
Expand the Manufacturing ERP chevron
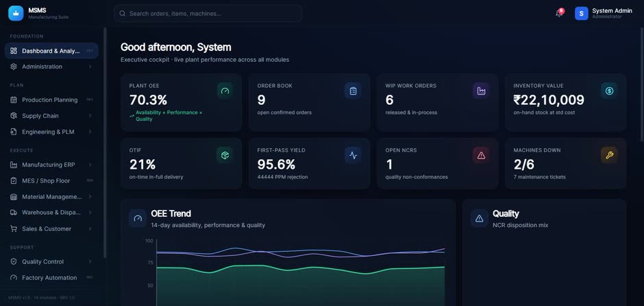[x=90, y=165]
